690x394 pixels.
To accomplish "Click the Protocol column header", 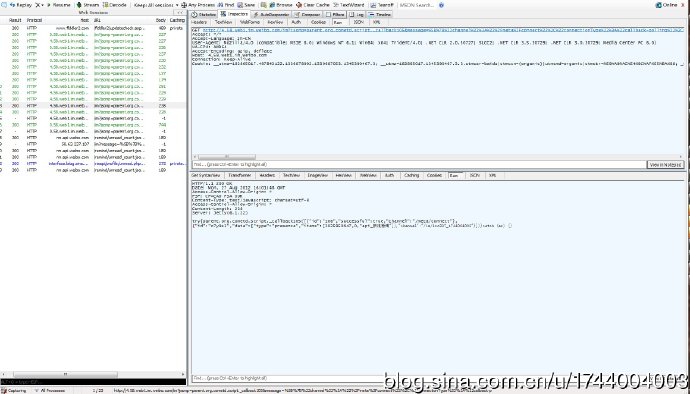I will pyautogui.click(x=35, y=20).
